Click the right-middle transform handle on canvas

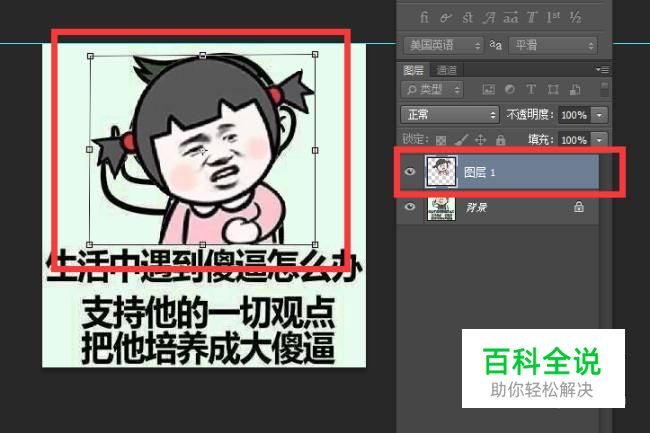click(315, 150)
